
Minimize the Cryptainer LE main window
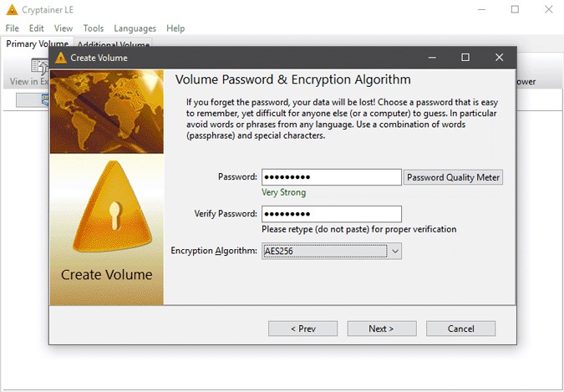[x=481, y=10]
